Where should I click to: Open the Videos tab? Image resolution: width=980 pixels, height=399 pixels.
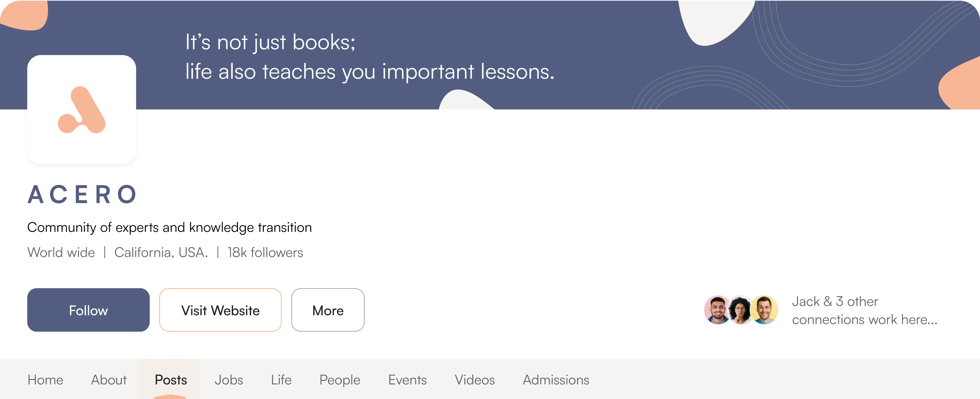click(x=475, y=380)
